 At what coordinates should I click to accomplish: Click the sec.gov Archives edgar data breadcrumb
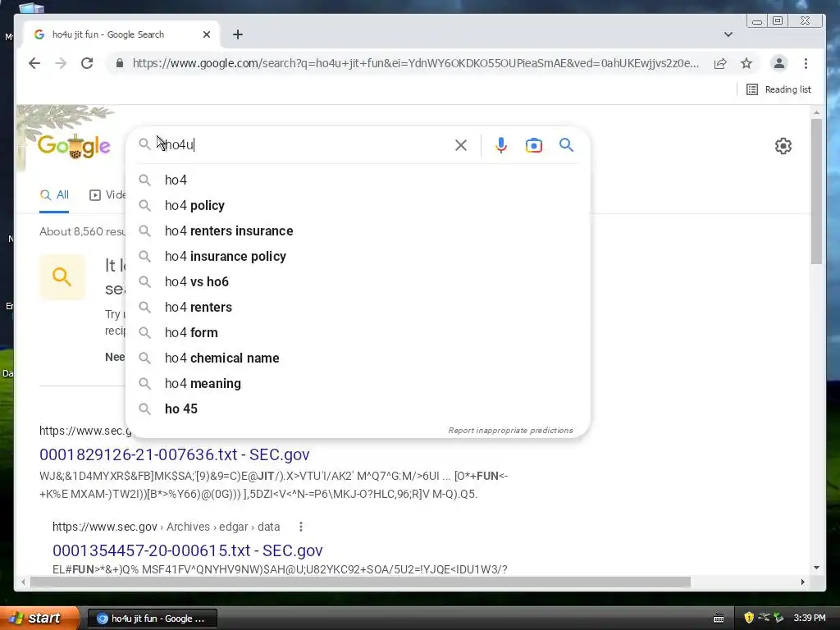click(166, 527)
